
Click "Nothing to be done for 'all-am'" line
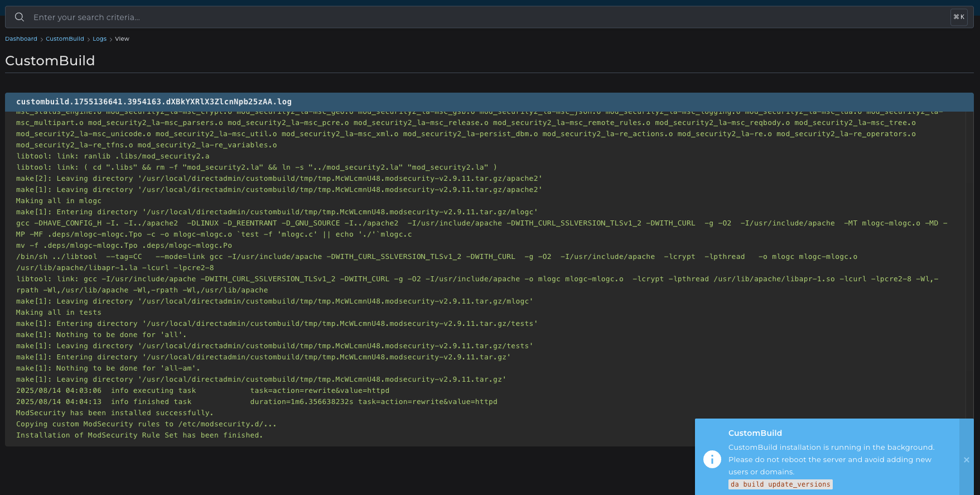tap(108, 368)
